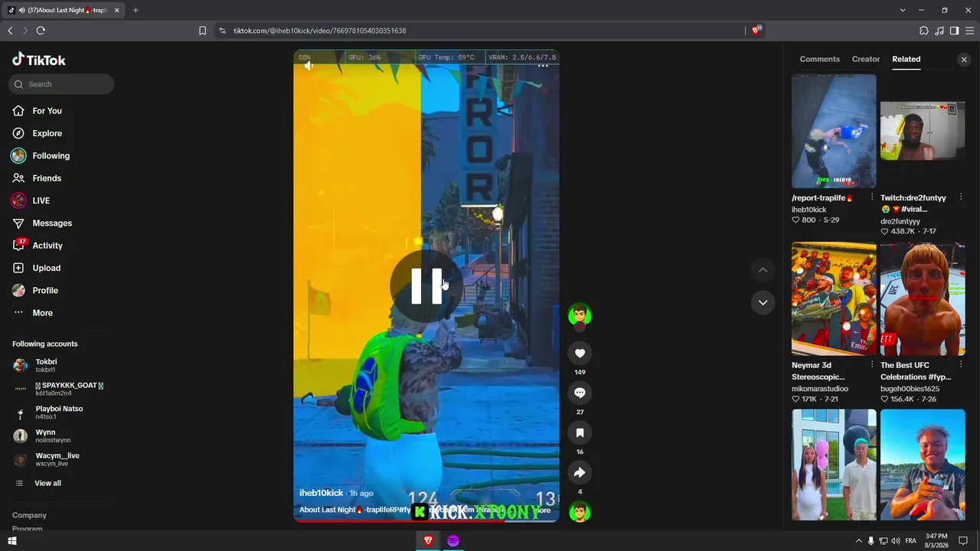The height and width of the screenshot is (551, 980).
Task: Expand the More menu
Action: 33,313
